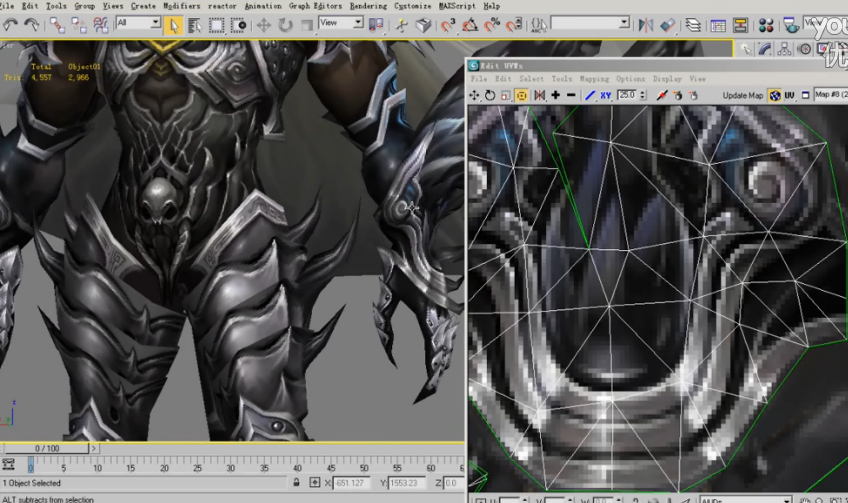Image resolution: width=848 pixels, height=503 pixels.
Task: Choose the Select Object arrow tool
Action: 173,25
